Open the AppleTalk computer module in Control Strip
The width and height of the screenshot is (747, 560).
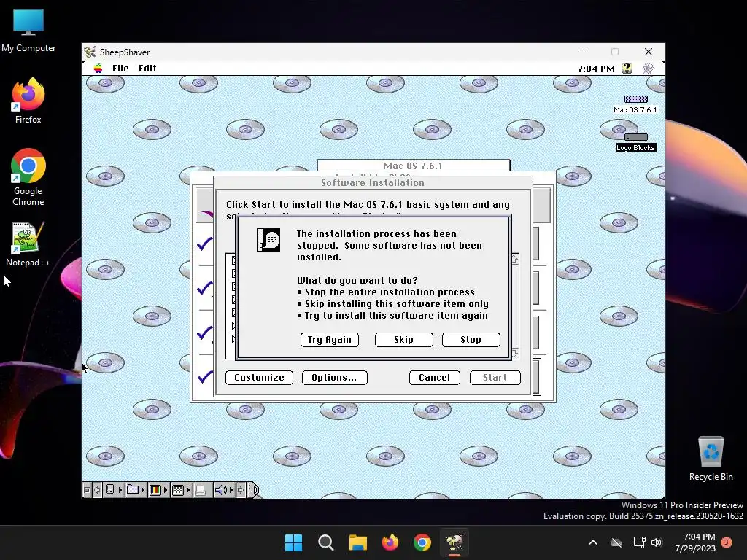pos(113,490)
